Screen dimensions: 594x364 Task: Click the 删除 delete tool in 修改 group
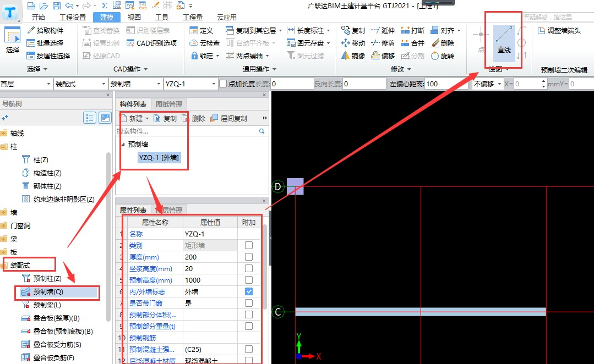point(443,43)
